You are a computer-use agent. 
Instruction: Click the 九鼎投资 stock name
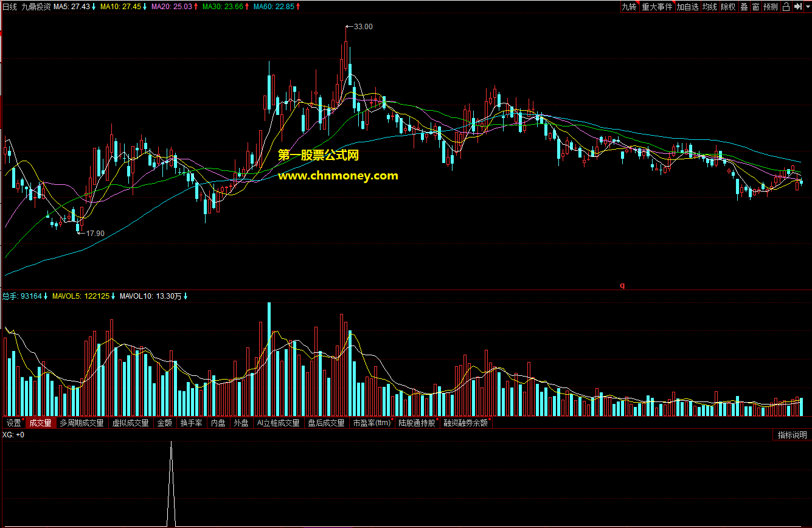point(36,7)
